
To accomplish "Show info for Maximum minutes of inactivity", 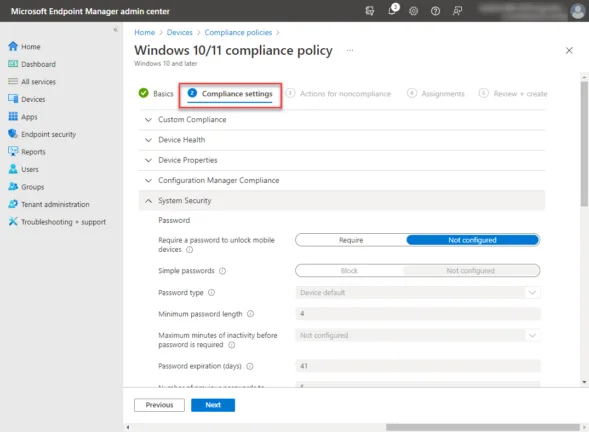I will pyautogui.click(x=232, y=345).
